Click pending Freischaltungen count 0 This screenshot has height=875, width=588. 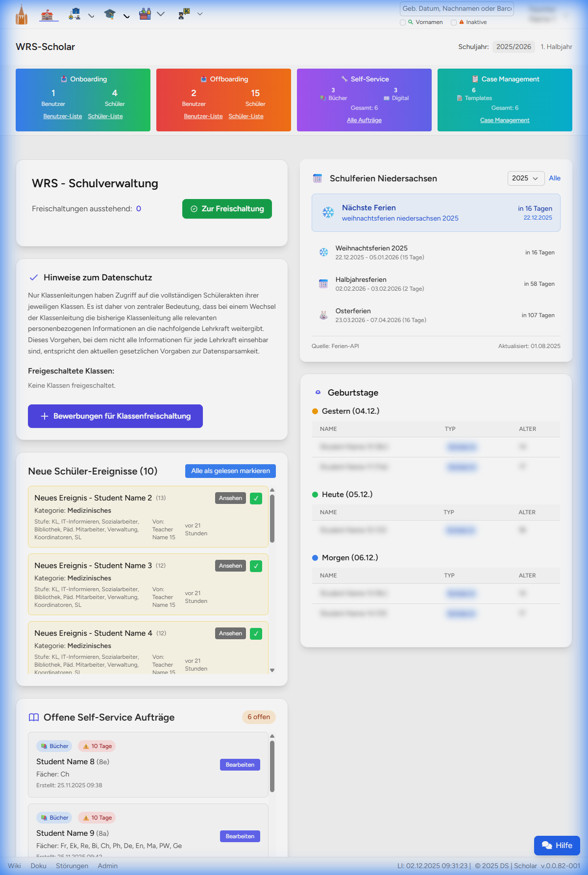(x=139, y=209)
